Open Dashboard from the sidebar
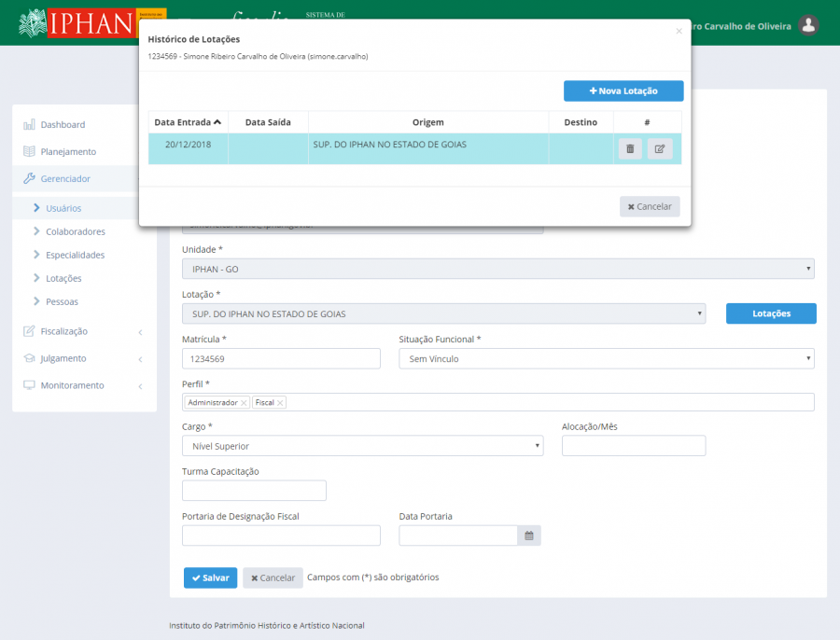This screenshot has width=840, height=640. [63, 124]
